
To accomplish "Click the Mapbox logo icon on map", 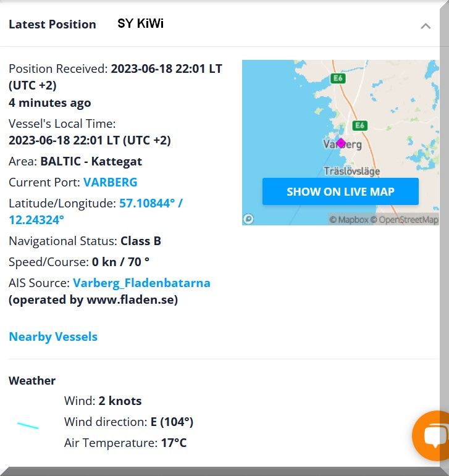I will 248,219.
